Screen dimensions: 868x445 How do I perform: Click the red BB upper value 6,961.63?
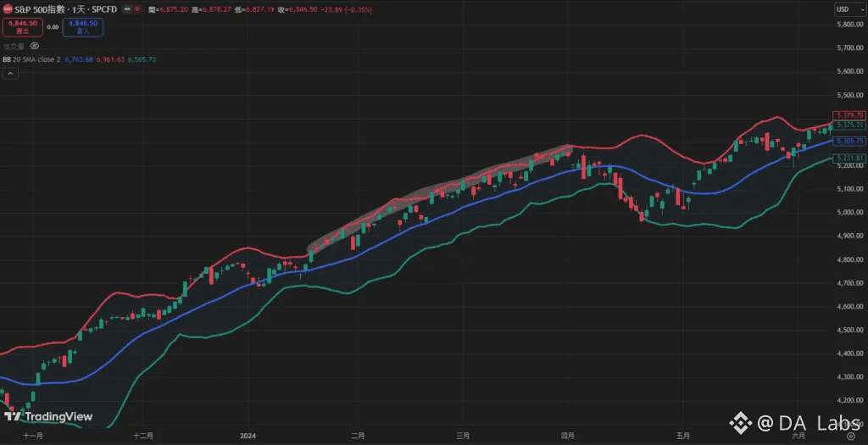pyautogui.click(x=110, y=59)
